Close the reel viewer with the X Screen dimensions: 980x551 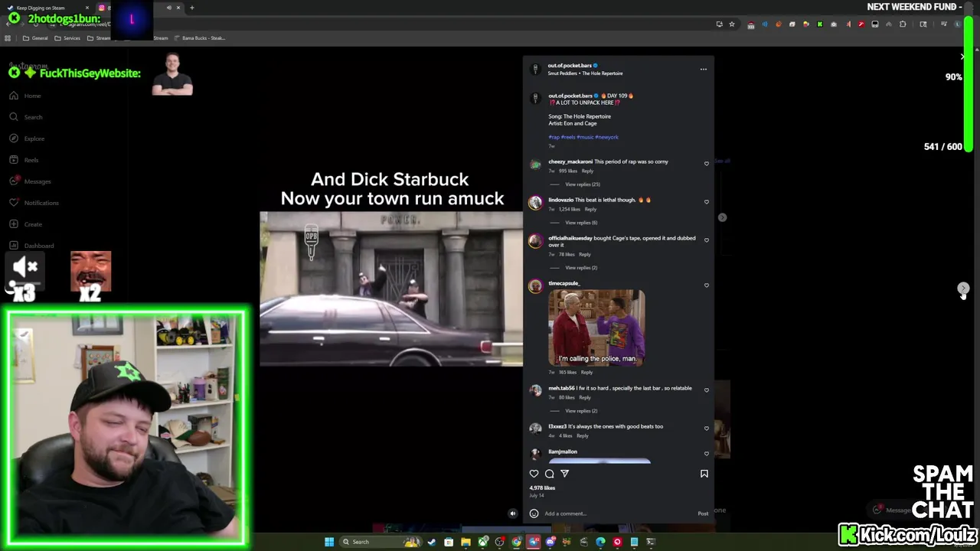pos(963,57)
